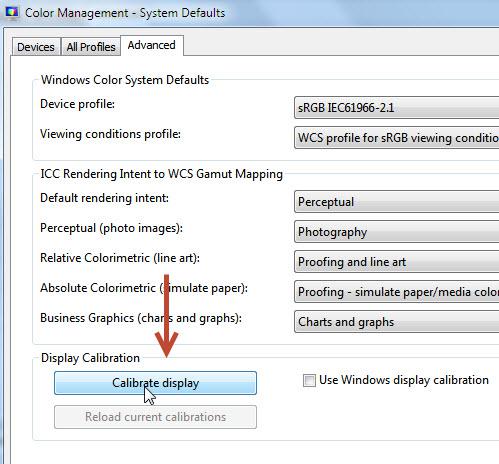Expand the Perceptual (photo images) dropdown
Viewport: 499px width, 464px height.
click(x=396, y=232)
